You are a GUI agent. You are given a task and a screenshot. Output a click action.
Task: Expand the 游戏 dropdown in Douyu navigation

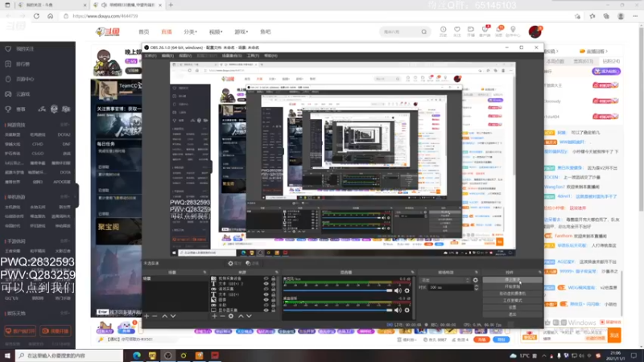coord(241,31)
